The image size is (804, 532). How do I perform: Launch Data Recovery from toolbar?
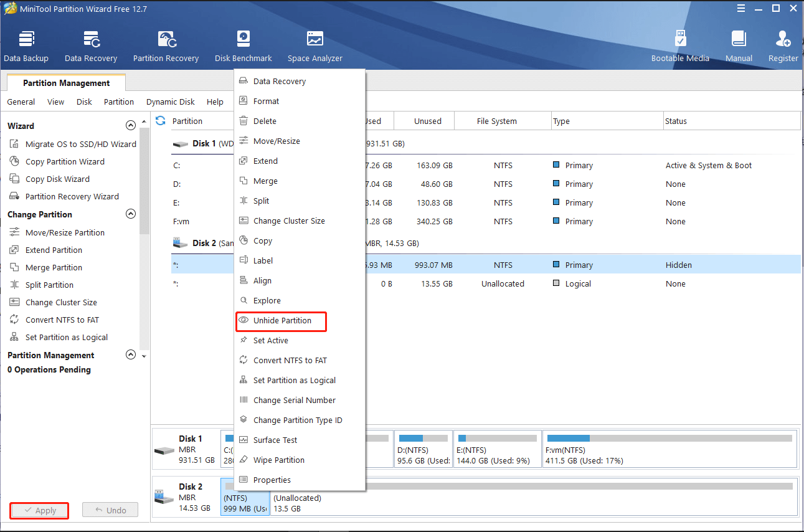click(x=91, y=47)
